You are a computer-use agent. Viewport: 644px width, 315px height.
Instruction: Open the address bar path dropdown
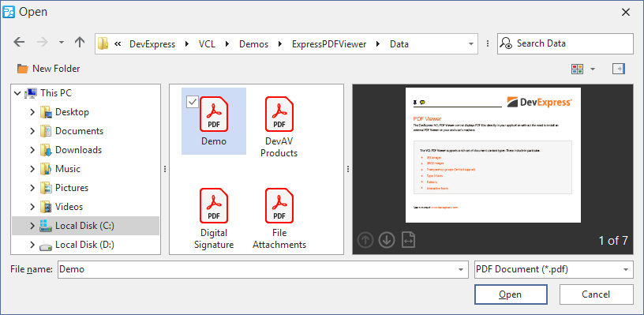470,44
